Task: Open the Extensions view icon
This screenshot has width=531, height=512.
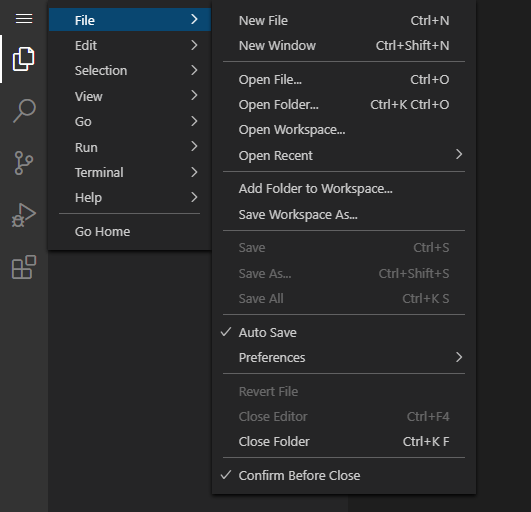Action: click(24, 267)
